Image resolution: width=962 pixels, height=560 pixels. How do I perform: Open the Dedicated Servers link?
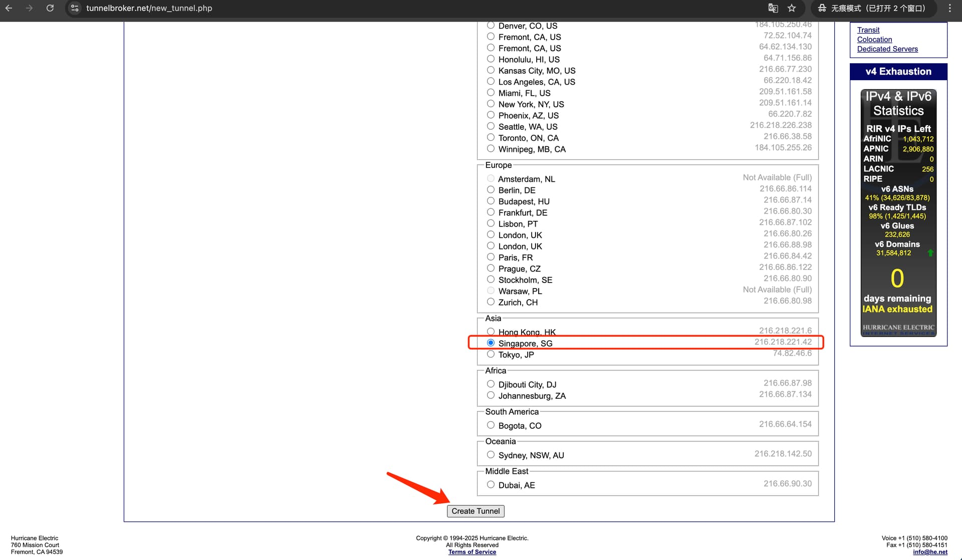[887, 49]
